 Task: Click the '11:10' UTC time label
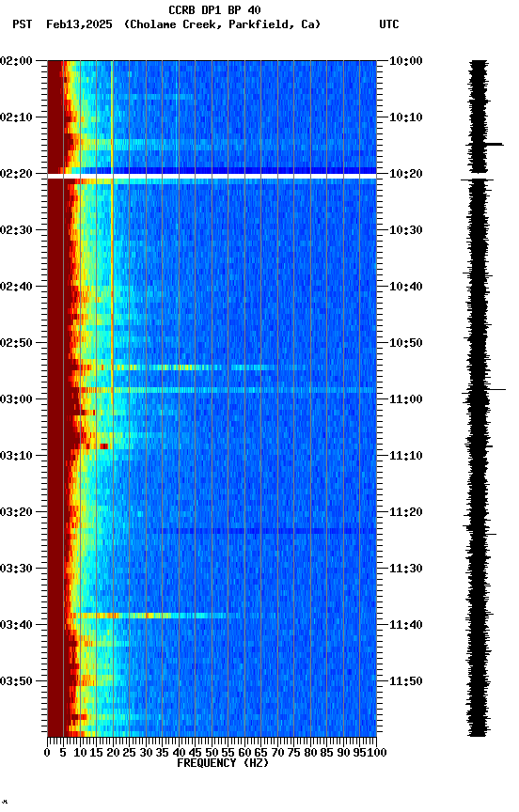(x=406, y=456)
